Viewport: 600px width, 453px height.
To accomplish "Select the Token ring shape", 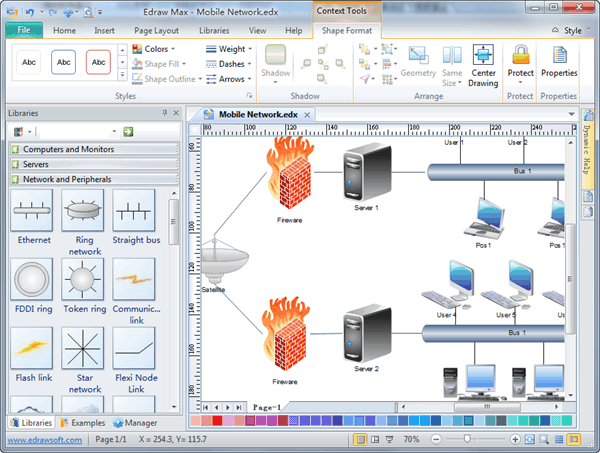I will click(83, 279).
